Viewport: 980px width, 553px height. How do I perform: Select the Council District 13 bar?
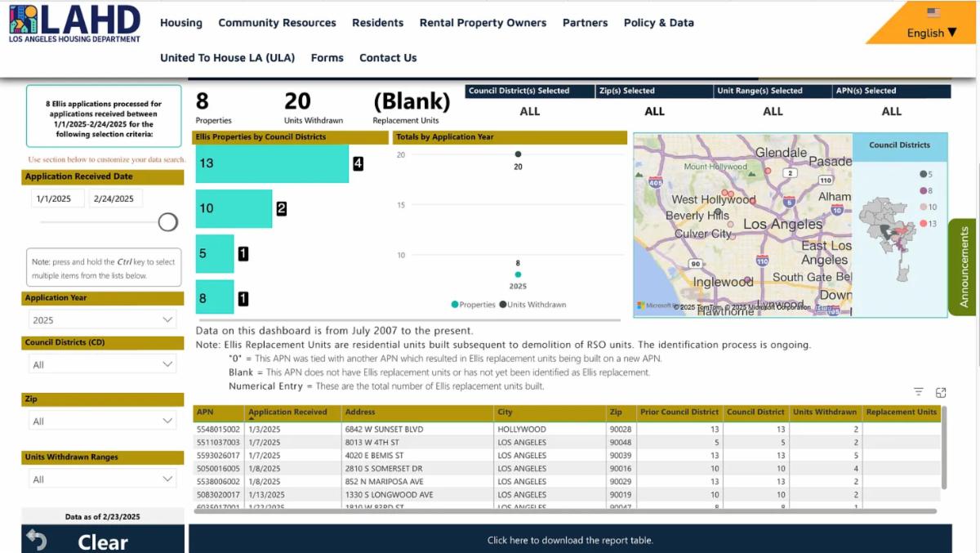coord(272,163)
